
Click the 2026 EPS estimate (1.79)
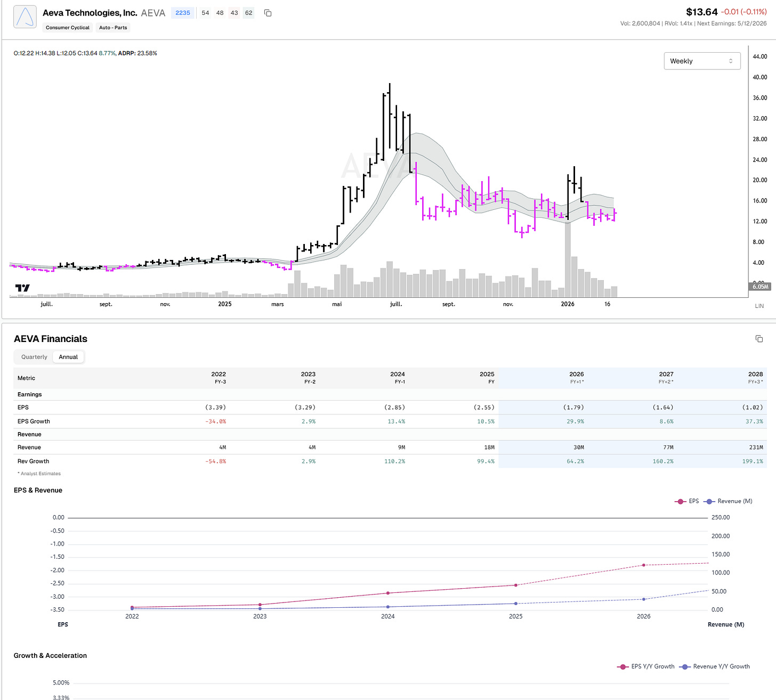[x=573, y=408]
